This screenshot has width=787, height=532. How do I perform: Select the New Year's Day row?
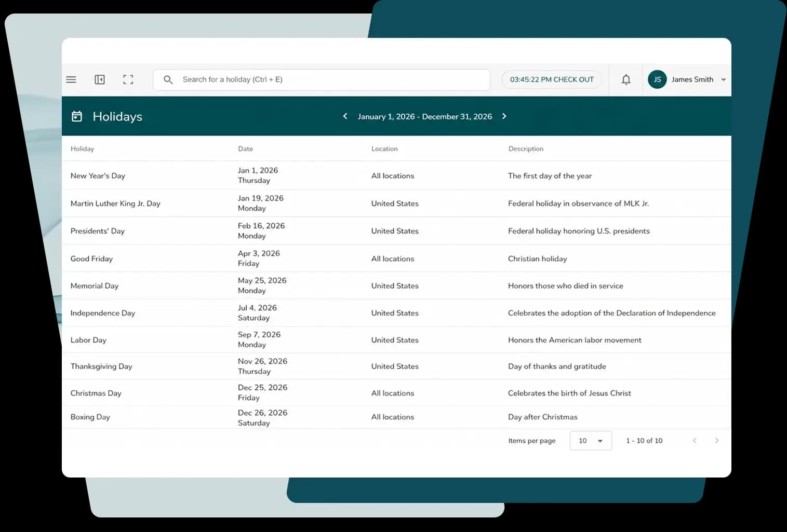396,175
